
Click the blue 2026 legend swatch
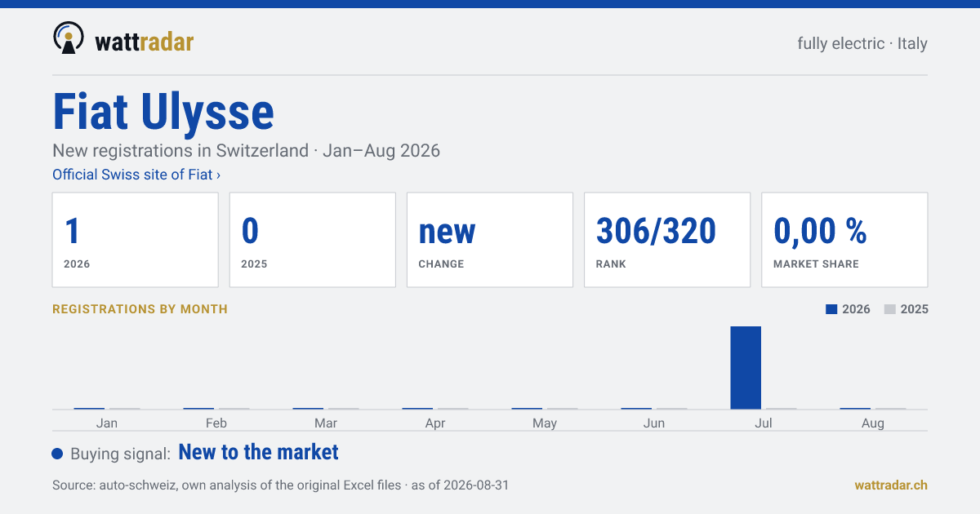[831, 309]
